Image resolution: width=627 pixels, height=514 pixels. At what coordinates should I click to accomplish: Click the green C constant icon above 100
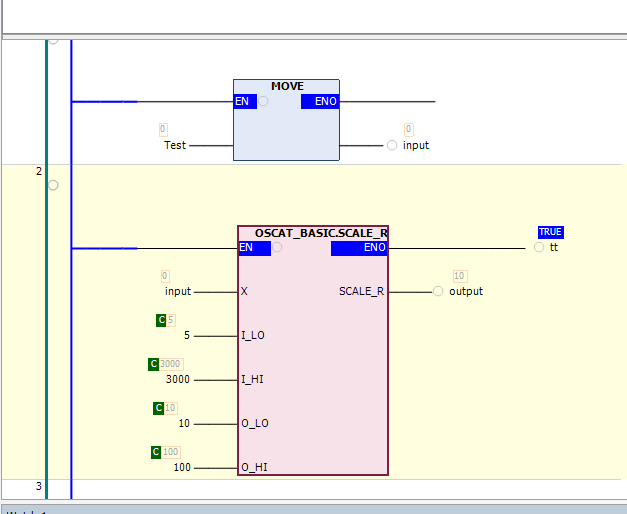point(156,452)
